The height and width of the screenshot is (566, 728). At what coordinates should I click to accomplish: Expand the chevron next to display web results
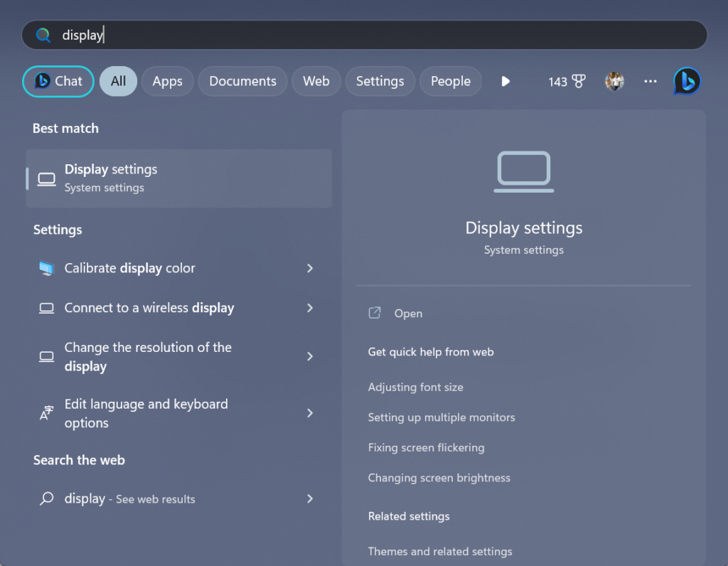310,498
